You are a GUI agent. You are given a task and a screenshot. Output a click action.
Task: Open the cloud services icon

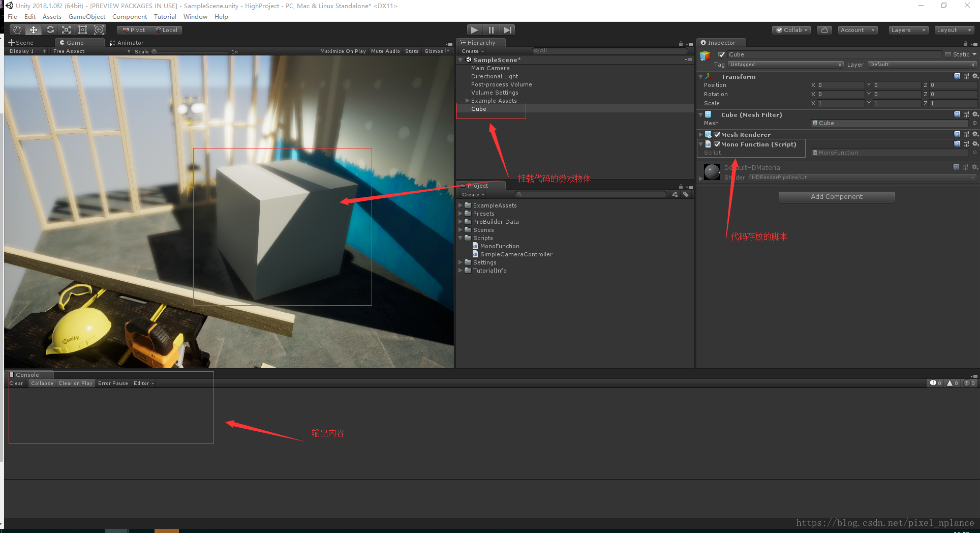[824, 30]
